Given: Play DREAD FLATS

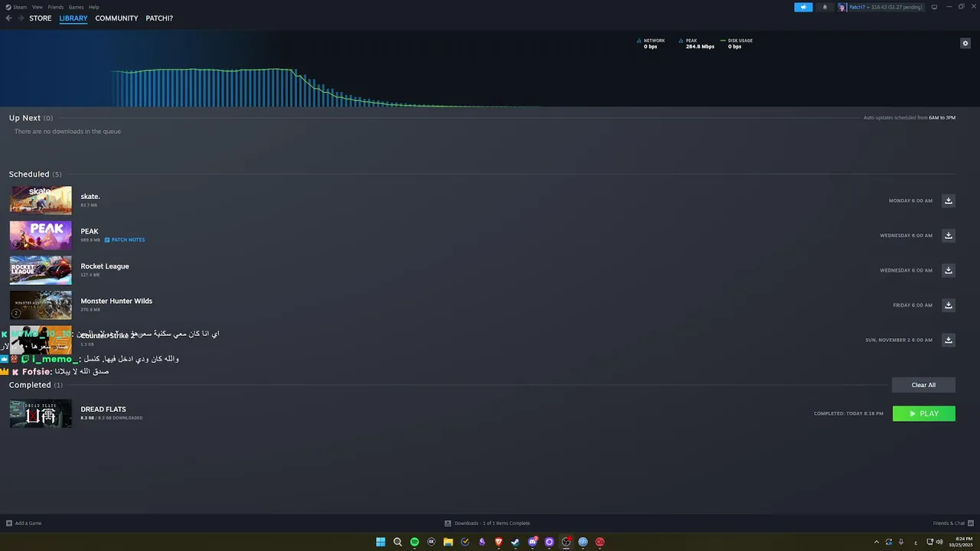Looking at the screenshot, I should [x=924, y=413].
